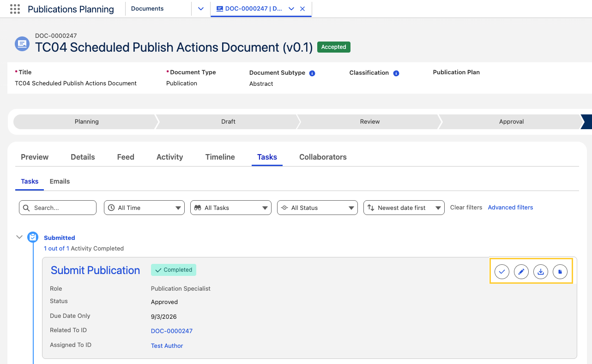The width and height of the screenshot is (592, 364).
Task: Open the Advanced filters link
Action: point(510,208)
